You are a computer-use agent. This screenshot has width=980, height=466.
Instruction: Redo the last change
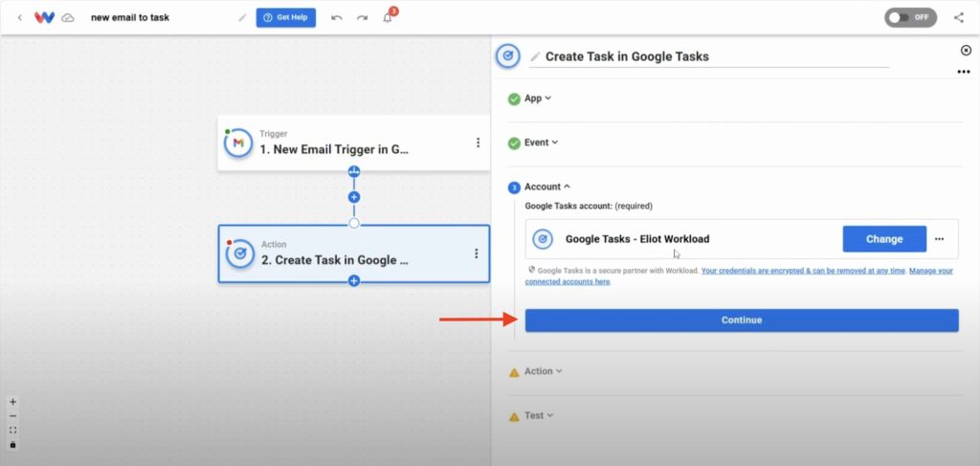[x=362, y=17]
